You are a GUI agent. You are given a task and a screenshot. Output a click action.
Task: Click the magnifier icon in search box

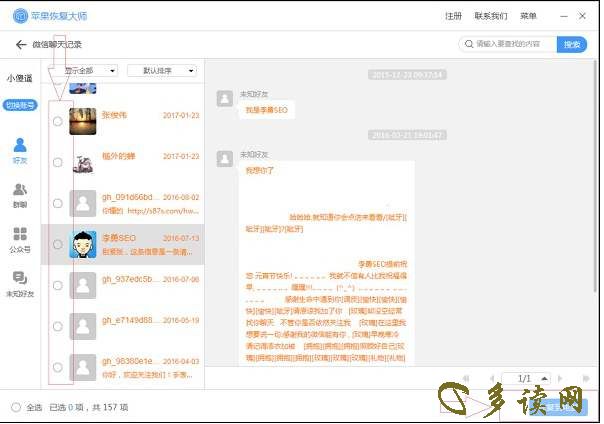click(469, 44)
